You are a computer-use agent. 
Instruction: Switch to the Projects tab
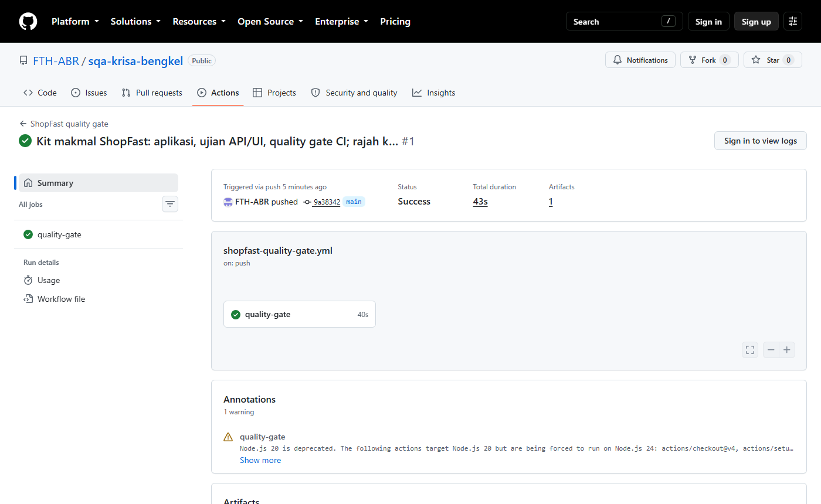click(274, 93)
